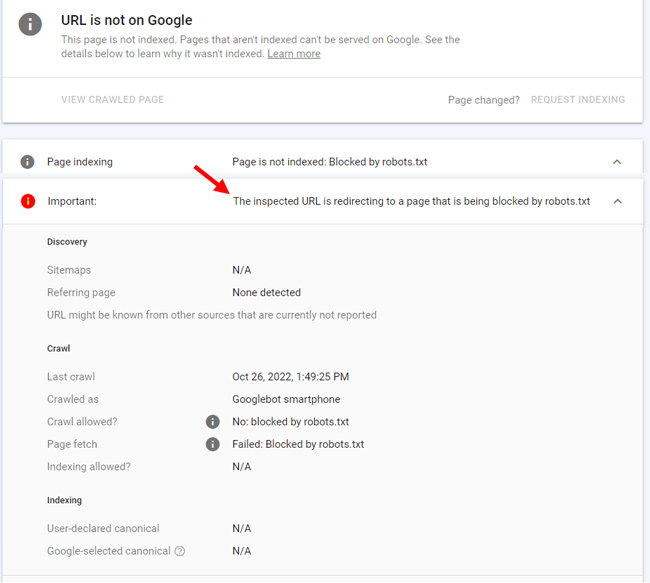Click the info icon next to Page indexing

tap(28, 162)
